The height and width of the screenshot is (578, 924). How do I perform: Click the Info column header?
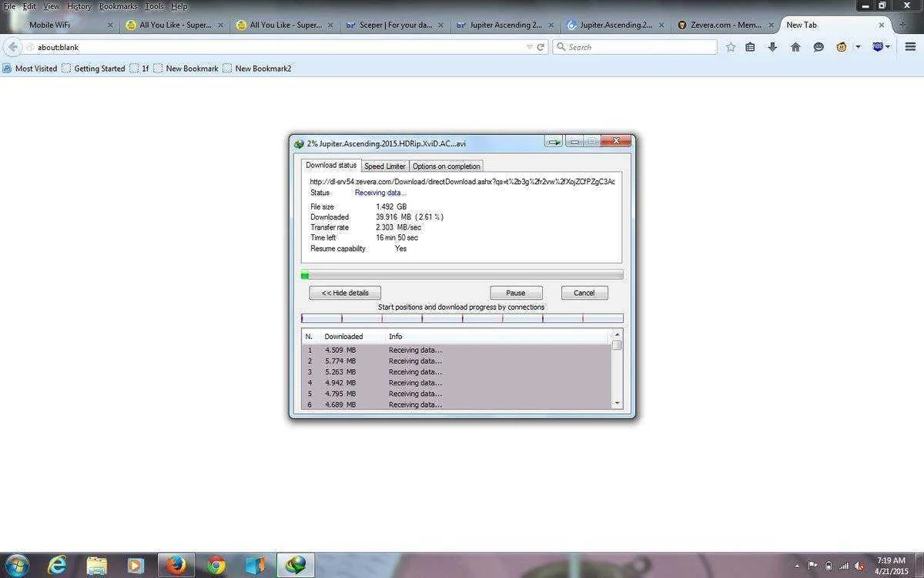[x=395, y=337]
